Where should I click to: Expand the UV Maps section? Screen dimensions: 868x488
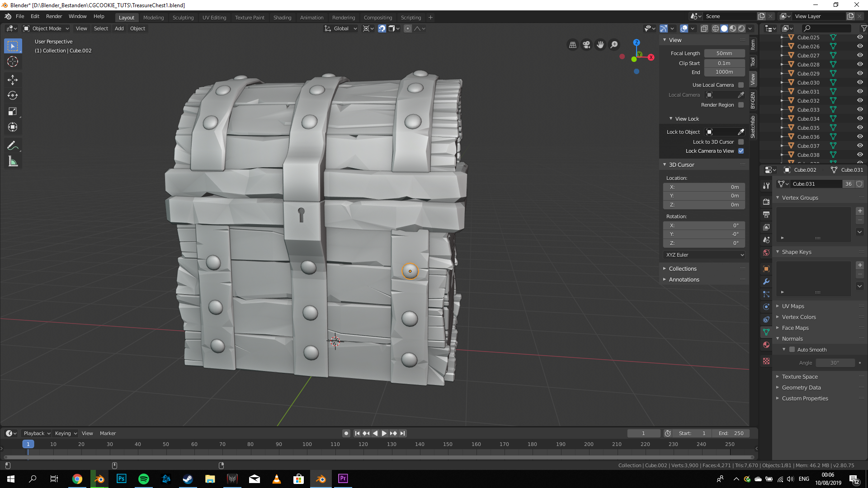pyautogui.click(x=793, y=306)
